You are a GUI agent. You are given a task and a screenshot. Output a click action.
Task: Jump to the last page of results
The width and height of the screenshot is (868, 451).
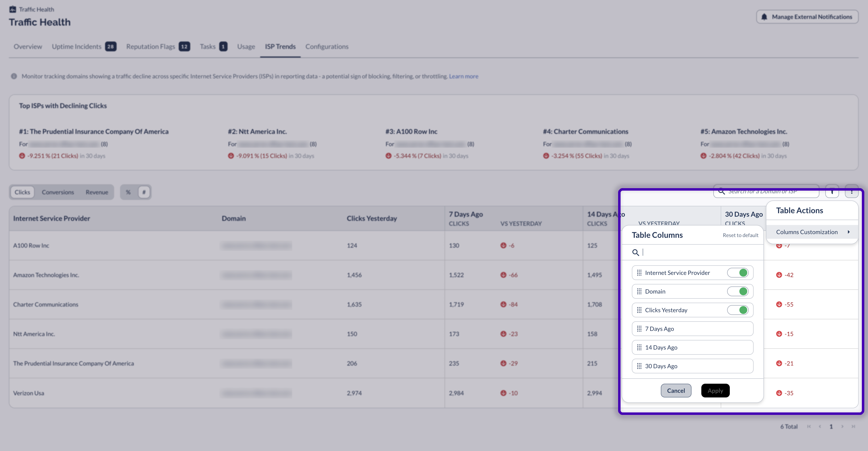pos(854,426)
